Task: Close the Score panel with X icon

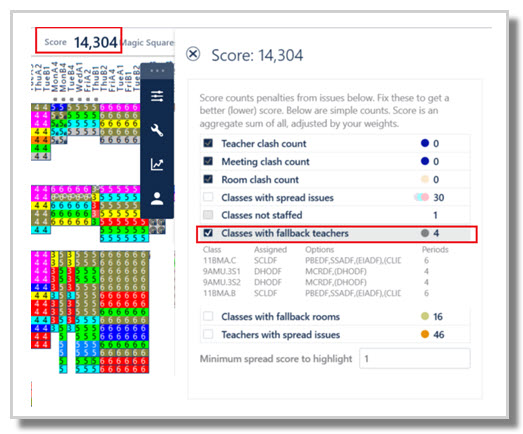Action: tap(193, 54)
